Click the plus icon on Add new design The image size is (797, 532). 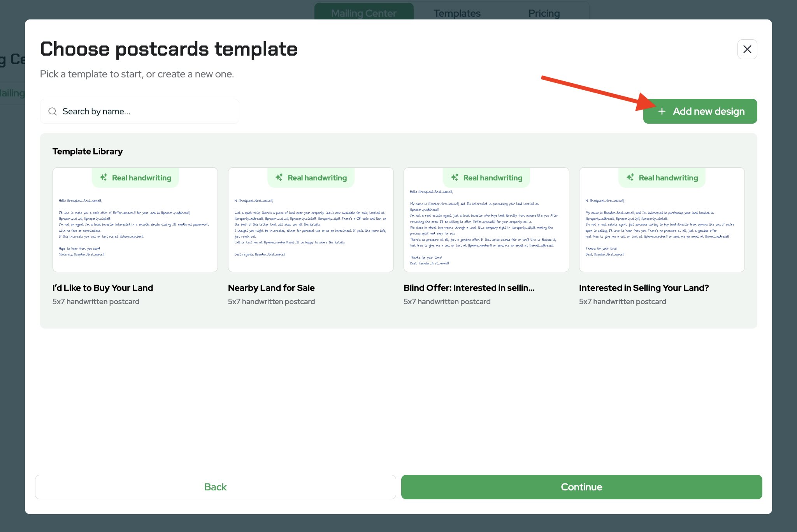(x=662, y=112)
